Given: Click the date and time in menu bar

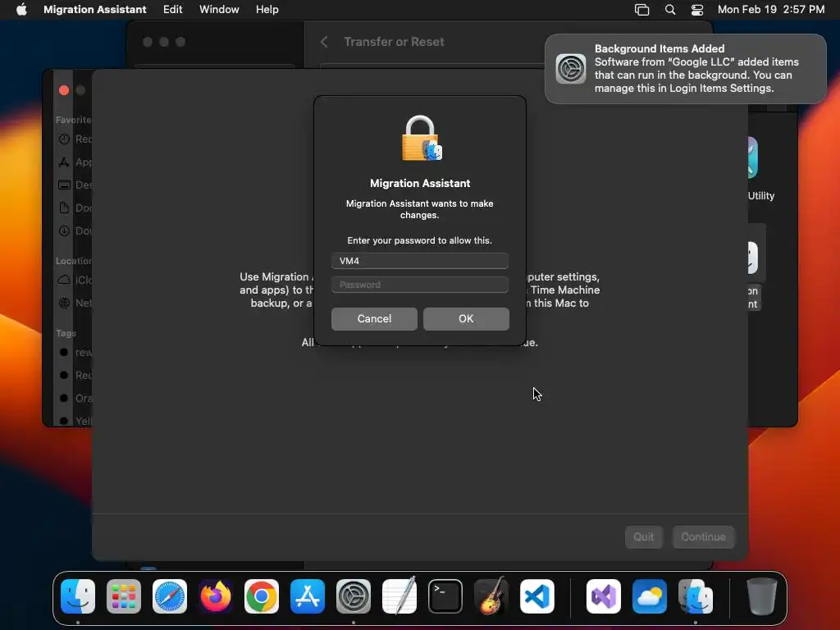Looking at the screenshot, I should tap(771, 10).
